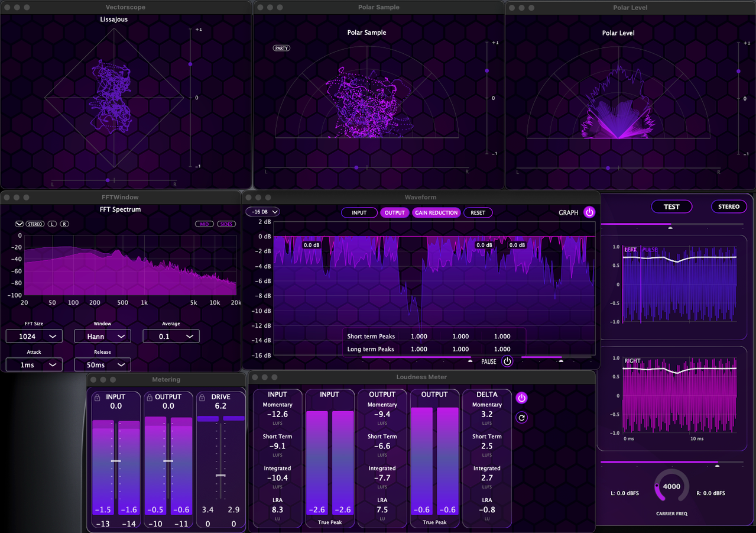Click the Polar Sample vertical slider handle
Image resolution: width=756 pixels, height=533 pixels.
coord(487,70)
